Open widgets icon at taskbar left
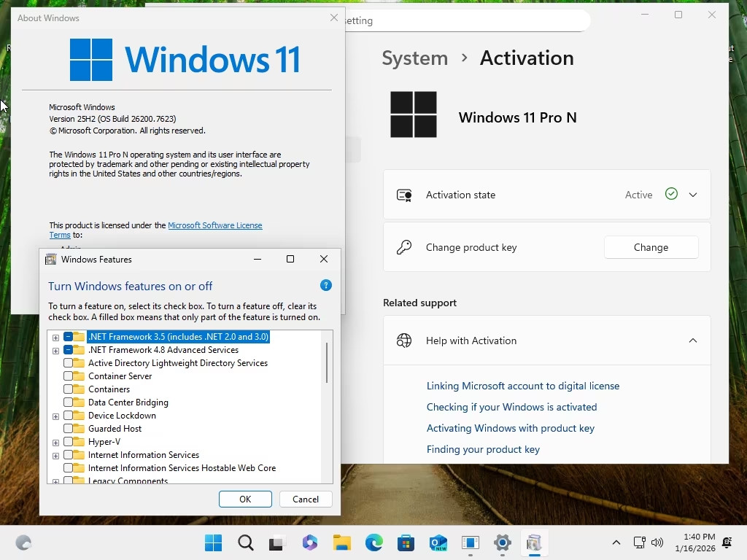The width and height of the screenshot is (747, 560). (23, 542)
